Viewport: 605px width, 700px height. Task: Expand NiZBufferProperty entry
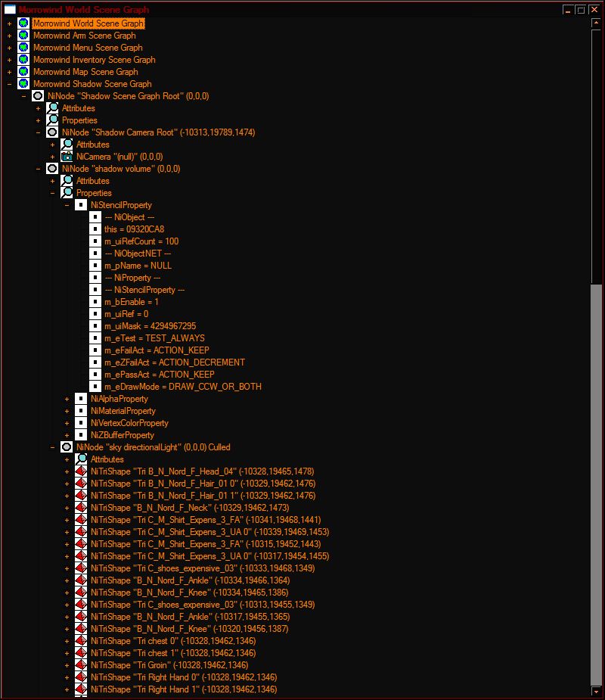click(67, 434)
